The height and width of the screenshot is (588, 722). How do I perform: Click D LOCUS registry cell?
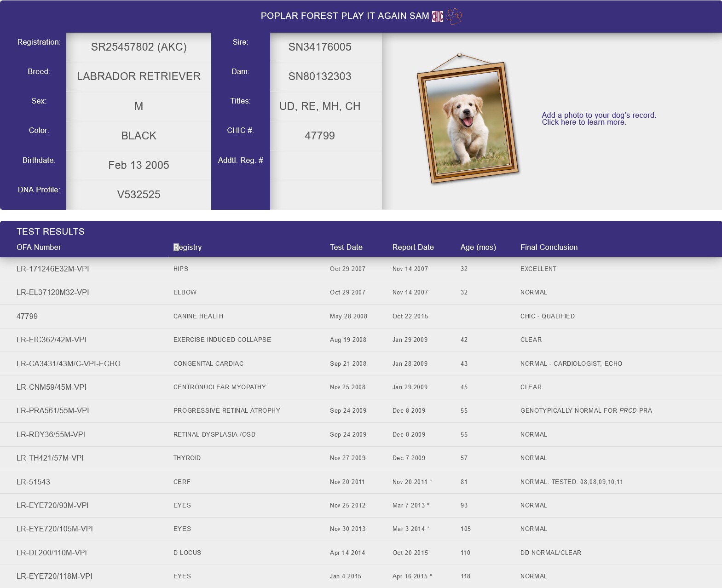(x=187, y=553)
